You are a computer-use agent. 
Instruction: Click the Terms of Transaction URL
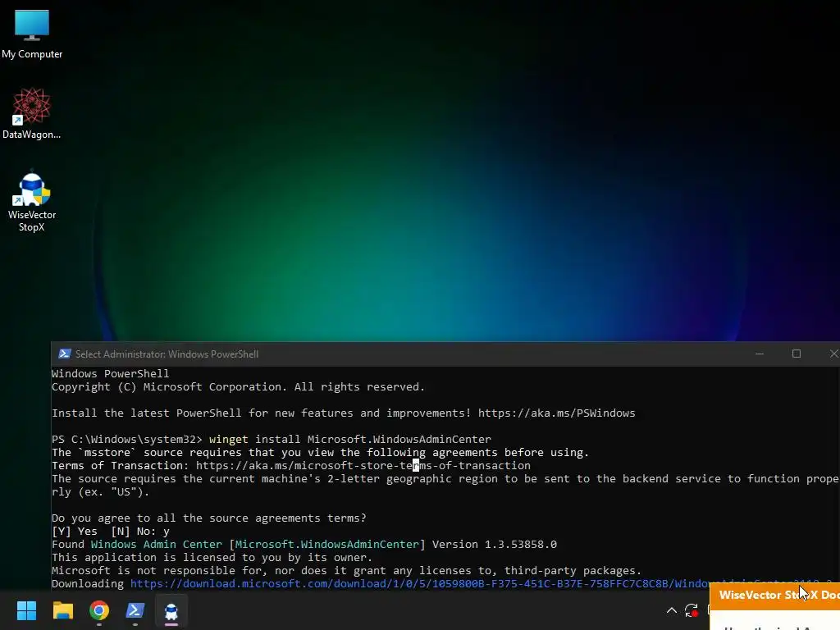(363, 466)
